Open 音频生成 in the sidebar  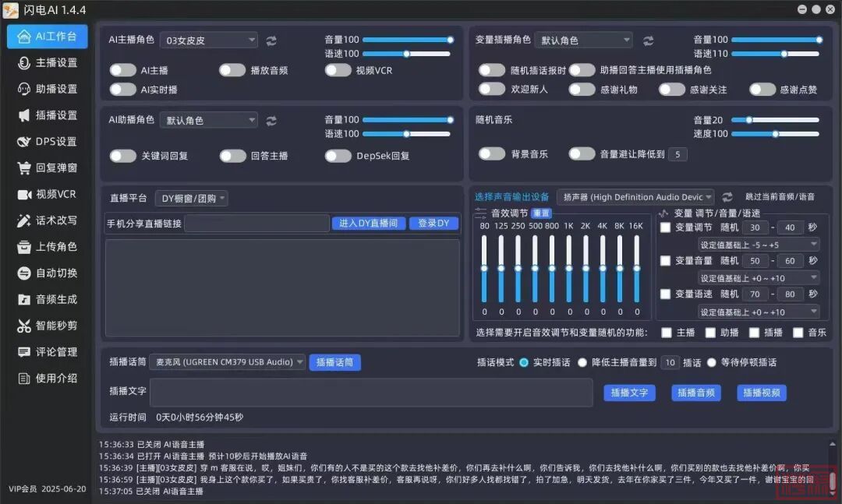pos(48,299)
